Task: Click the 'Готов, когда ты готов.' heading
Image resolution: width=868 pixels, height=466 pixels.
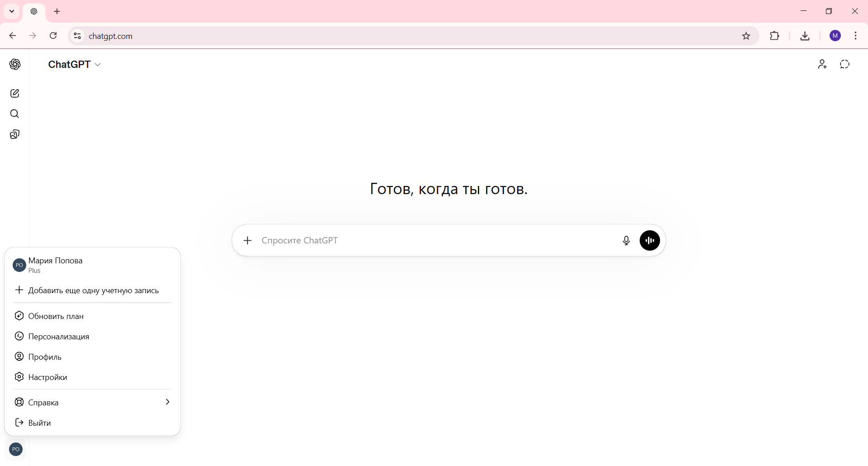Action: (448, 189)
